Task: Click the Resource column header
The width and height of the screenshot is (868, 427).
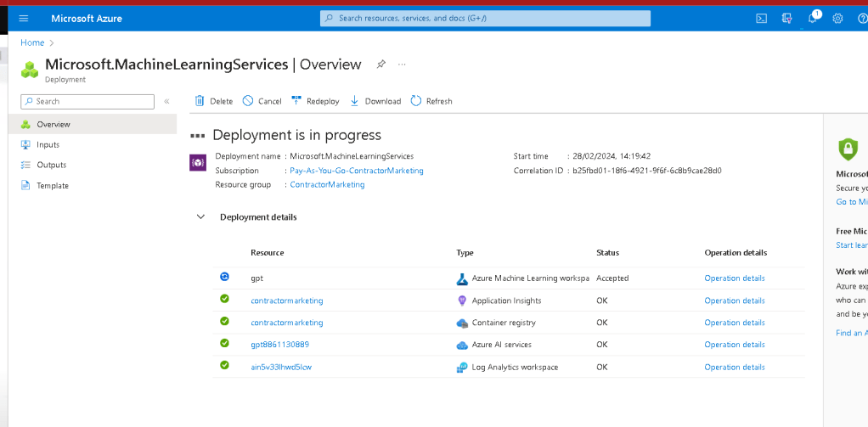Action: point(268,253)
